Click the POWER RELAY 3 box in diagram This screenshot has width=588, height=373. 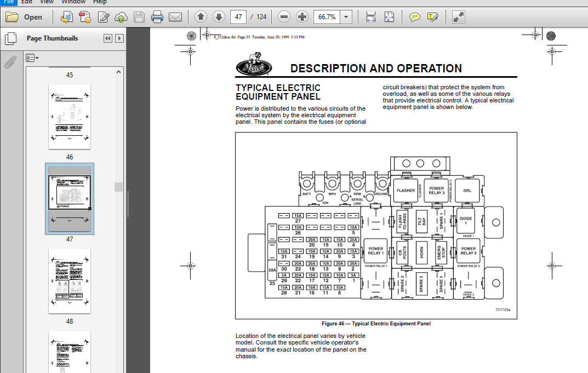coord(437,191)
